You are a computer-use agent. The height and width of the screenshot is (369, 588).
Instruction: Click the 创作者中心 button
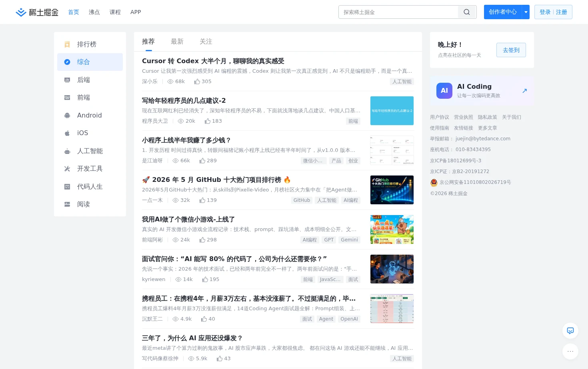pos(503,12)
